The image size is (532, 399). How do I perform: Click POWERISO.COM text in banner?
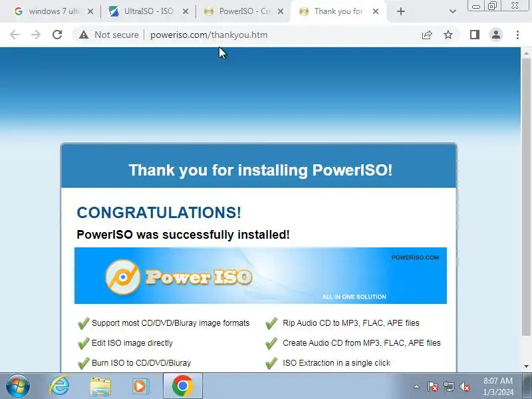(415, 257)
